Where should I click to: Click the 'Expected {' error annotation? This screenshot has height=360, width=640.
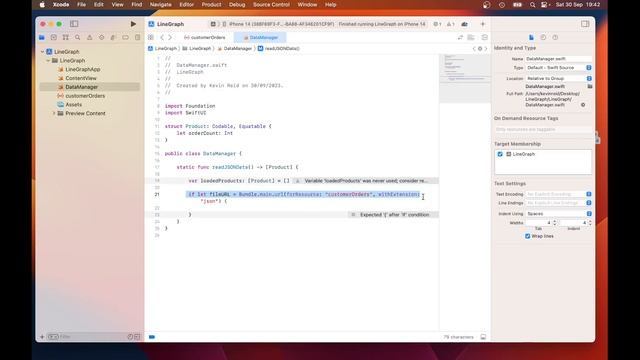pos(393,215)
